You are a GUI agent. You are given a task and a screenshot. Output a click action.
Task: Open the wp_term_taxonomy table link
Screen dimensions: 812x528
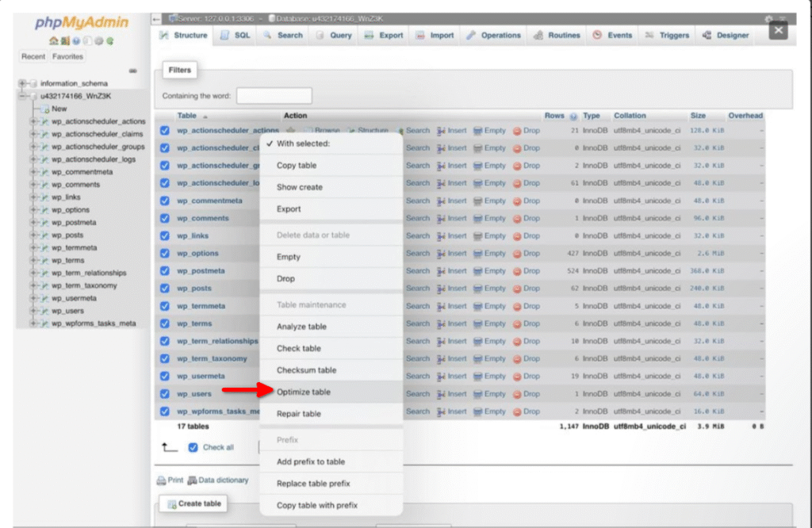tap(212, 358)
